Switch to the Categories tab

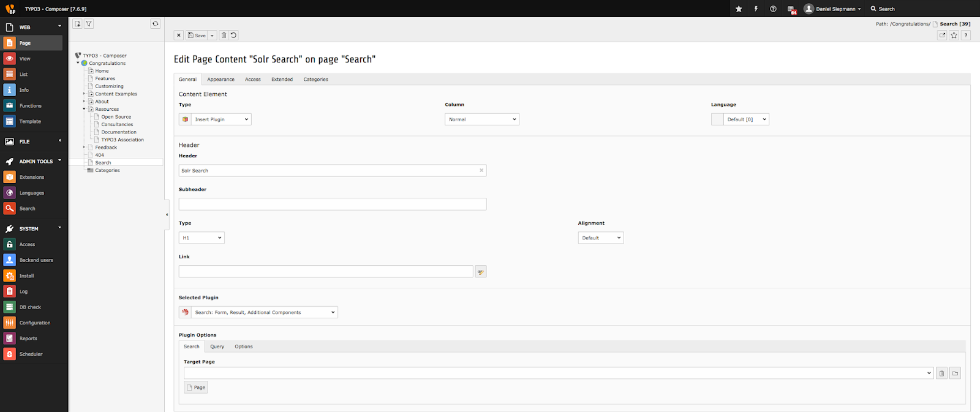316,80
